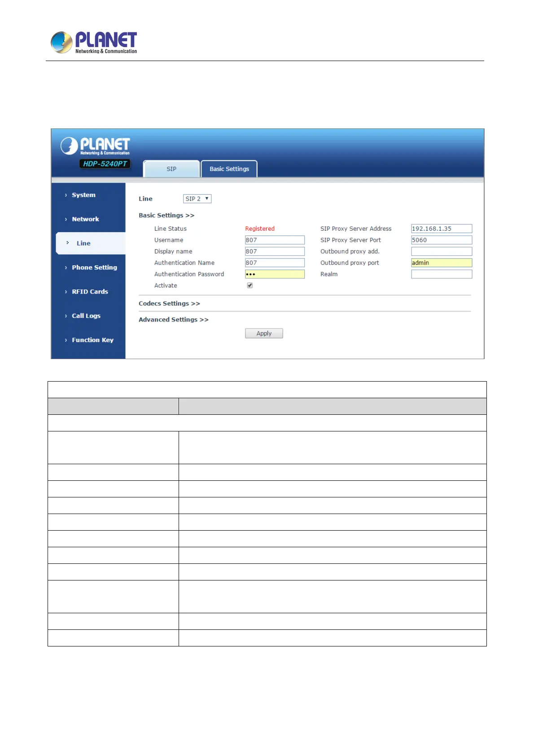This screenshot has width=534, height=756.
Task: Focus the Authentication Name field
Action: [275, 263]
